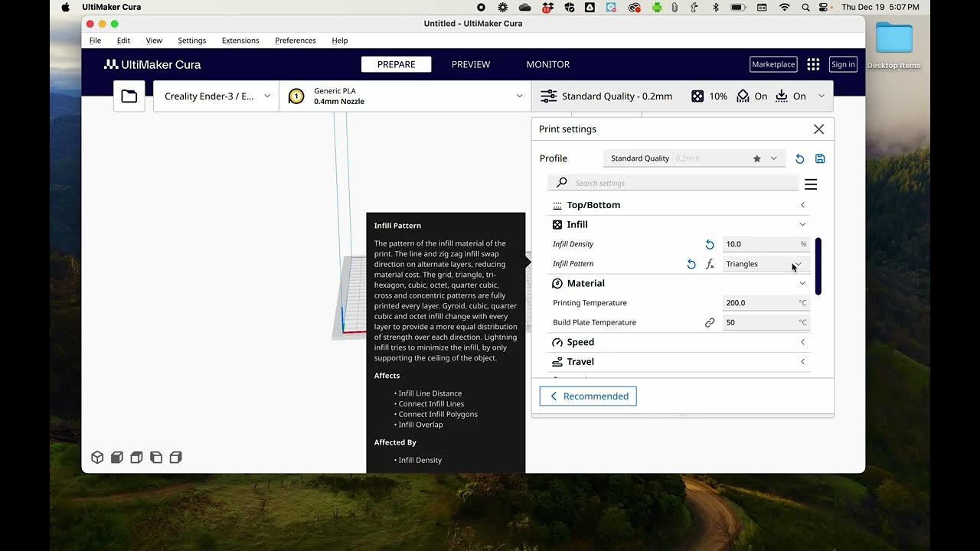This screenshot has width=980, height=551.
Task: Click the Top/Bottom category icon
Action: [x=557, y=205]
